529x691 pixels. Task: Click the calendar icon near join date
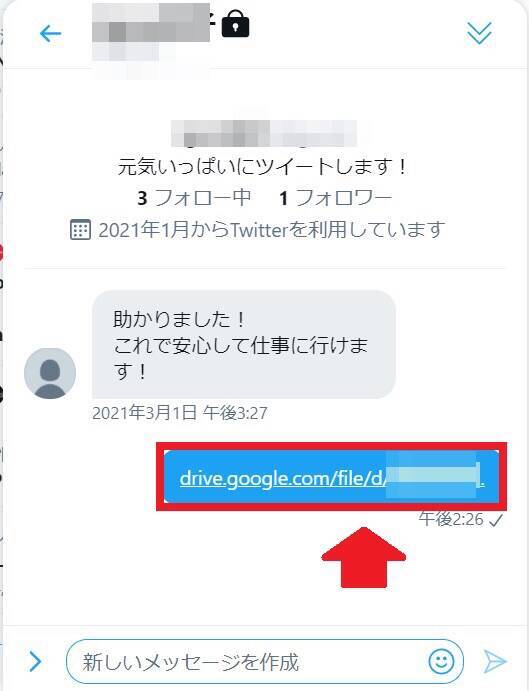[x=80, y=230]
